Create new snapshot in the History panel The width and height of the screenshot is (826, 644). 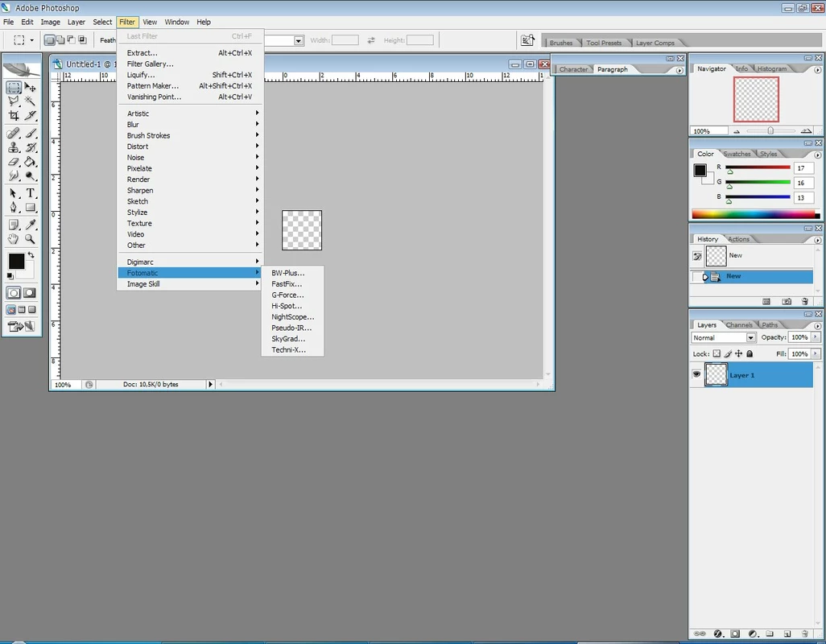[787, 302]
